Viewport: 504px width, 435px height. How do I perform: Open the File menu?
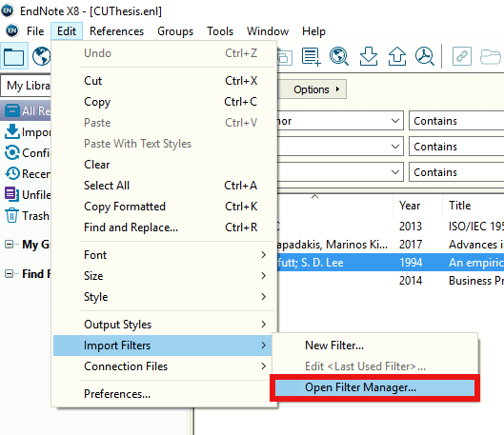pos(35,31)
